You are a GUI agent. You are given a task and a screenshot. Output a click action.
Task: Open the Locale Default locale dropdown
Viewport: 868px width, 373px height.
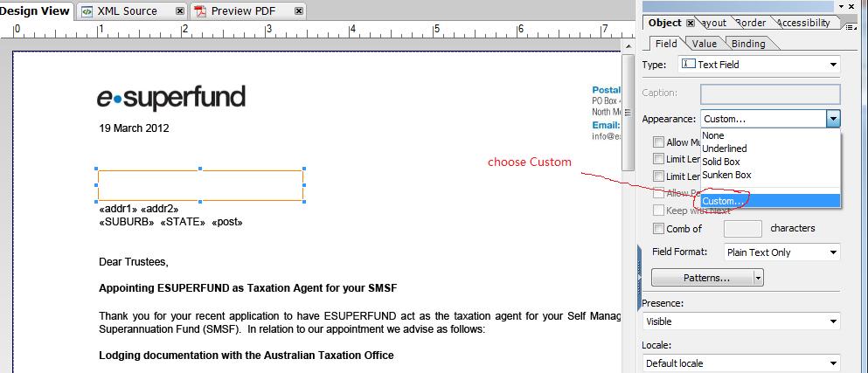coord(741,363)
